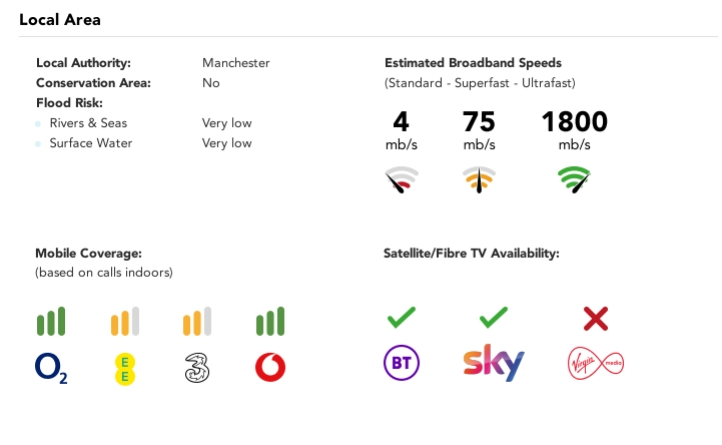Screen dimensions: 722x445
Task: Click the O2 network logo
Action: [51, 369]
